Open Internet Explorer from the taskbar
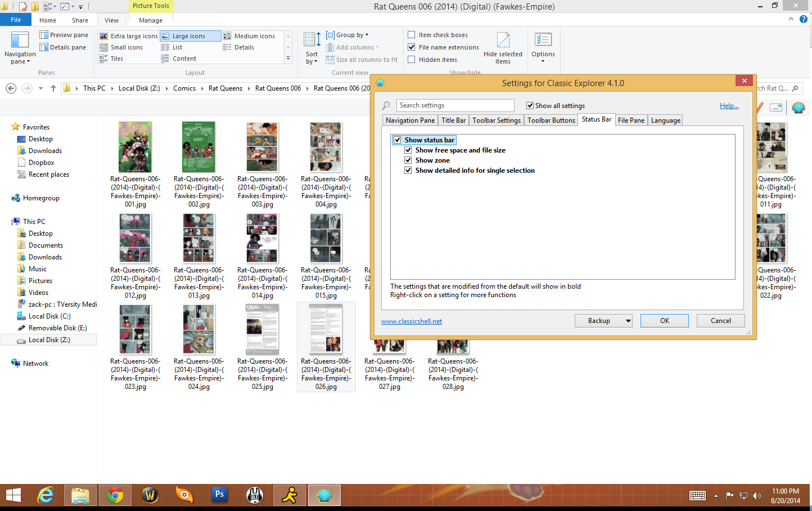This screenshot has width=812, height=511. (46, 495)
